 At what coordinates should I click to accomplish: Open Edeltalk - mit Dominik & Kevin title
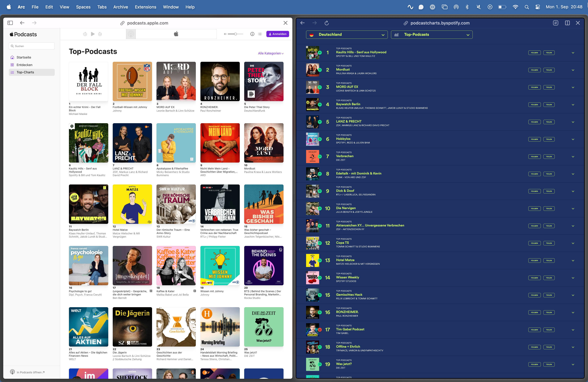(x=359, y=174)
